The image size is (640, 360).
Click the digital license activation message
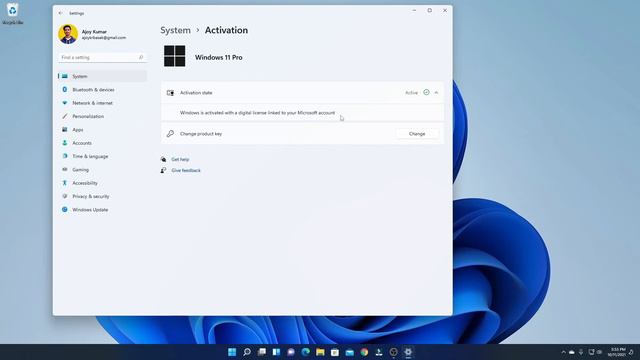point(257,113)
